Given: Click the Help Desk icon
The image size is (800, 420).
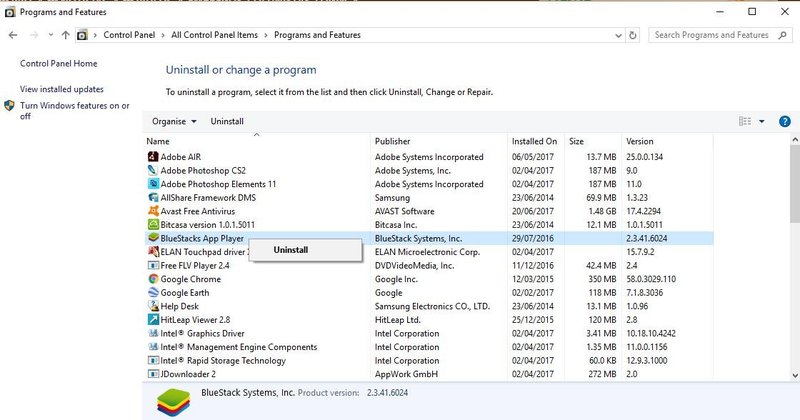Looking at the screenshot, I should point(153,306).
